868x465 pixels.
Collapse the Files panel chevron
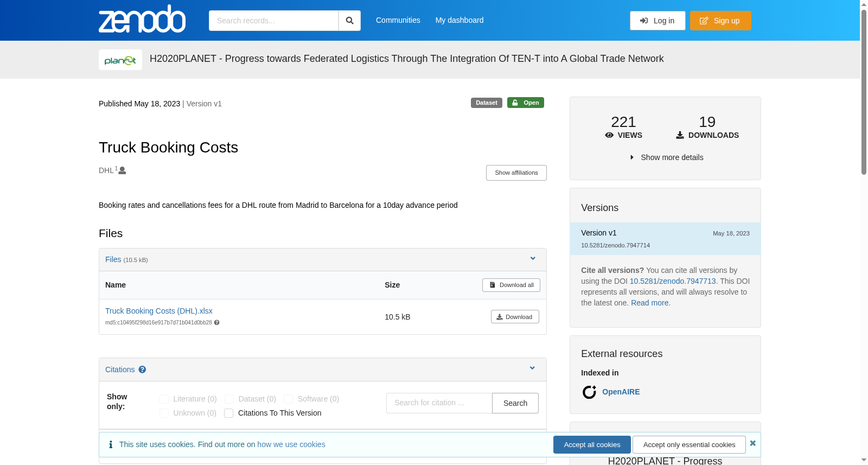533,259
